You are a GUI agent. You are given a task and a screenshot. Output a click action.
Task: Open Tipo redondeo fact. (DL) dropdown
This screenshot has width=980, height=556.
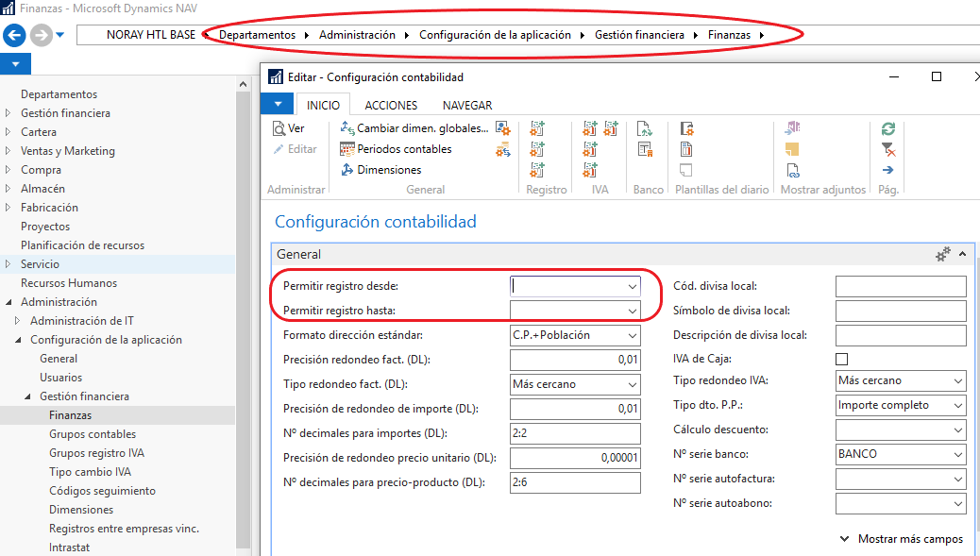[x=632, y=384]
